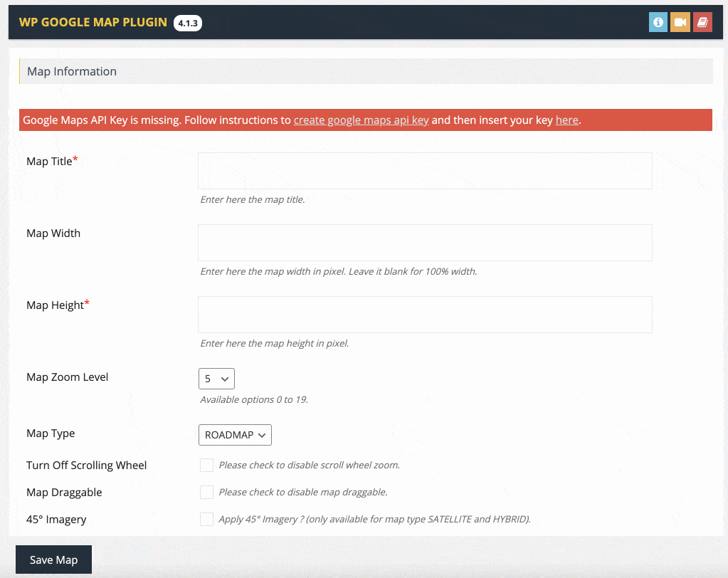
Task: Click the 'Please check to disable map draggable.' text
Action: 303,492
